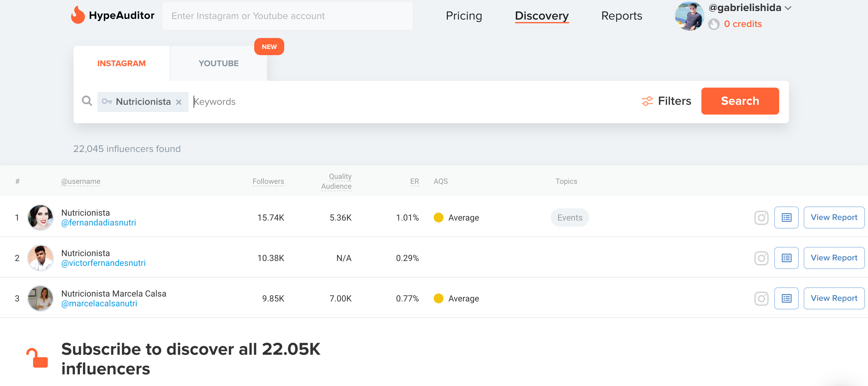This screenshot has height=386, width=868.
Task: Click the magnifier icon in keyword search
Action: point(87,101)
